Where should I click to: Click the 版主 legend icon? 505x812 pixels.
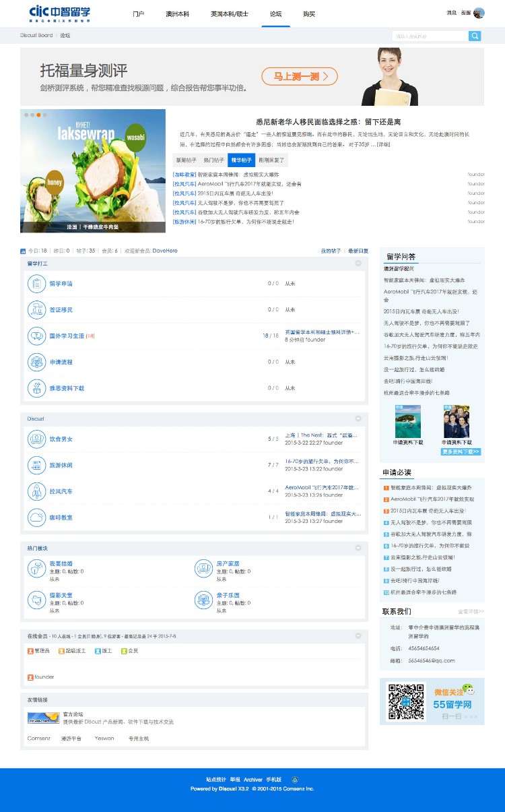point(98,651)
